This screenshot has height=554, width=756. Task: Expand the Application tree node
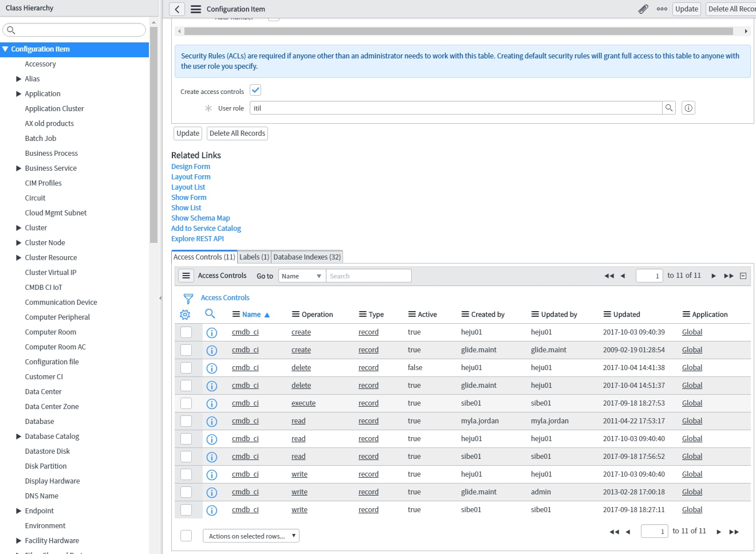pos(19,94)
